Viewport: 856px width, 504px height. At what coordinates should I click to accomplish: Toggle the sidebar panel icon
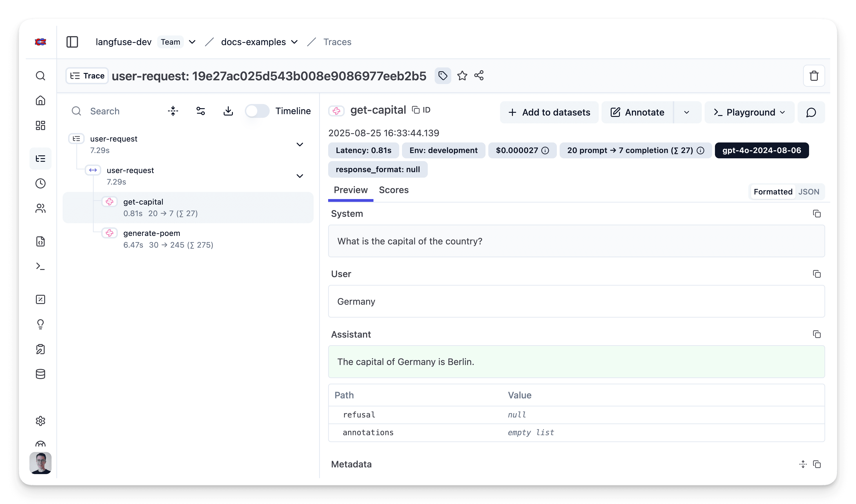(72, 42)
